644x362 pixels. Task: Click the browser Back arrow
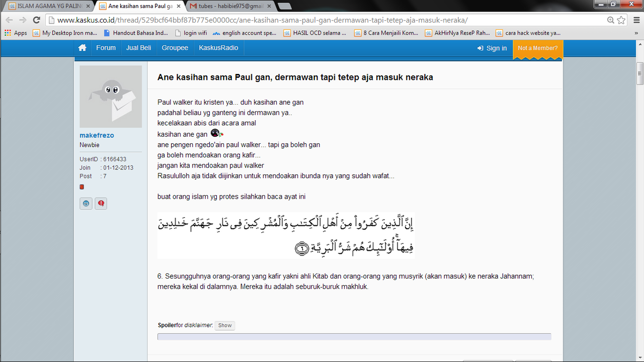coord(10,20)
